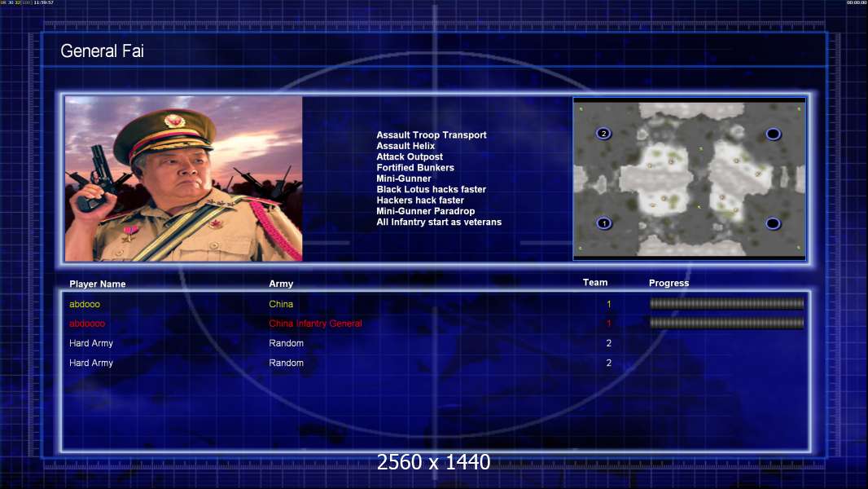Click the Mini-Gunner Paradrop line
Screen dimensions: 868x489
click(x=426, y=211)
